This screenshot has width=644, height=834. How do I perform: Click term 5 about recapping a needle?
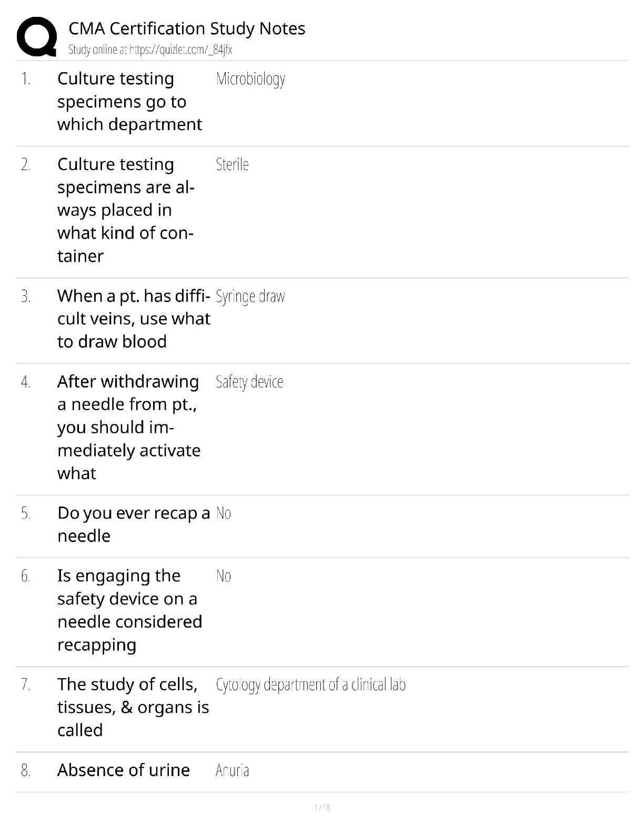pyautogui.click(x=134, y=524)
